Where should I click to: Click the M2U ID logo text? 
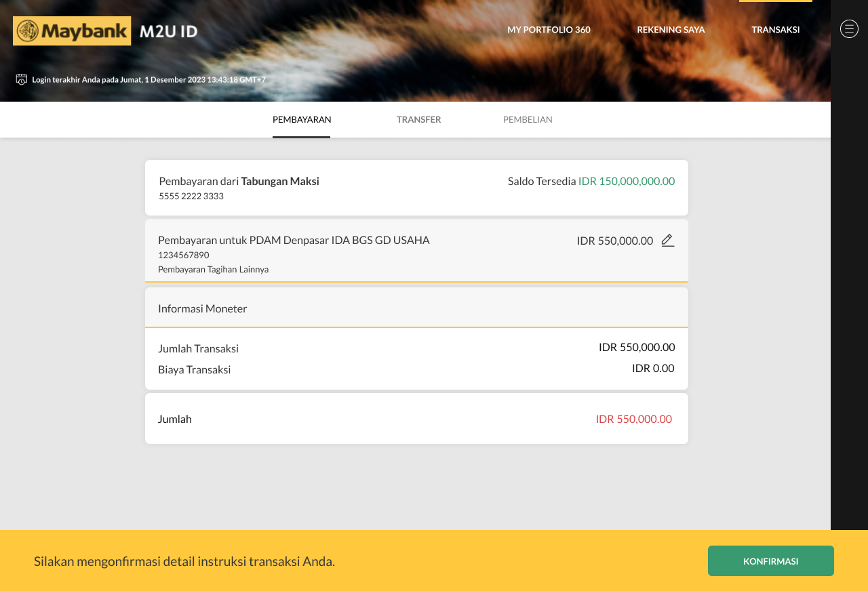coord(168,31)
